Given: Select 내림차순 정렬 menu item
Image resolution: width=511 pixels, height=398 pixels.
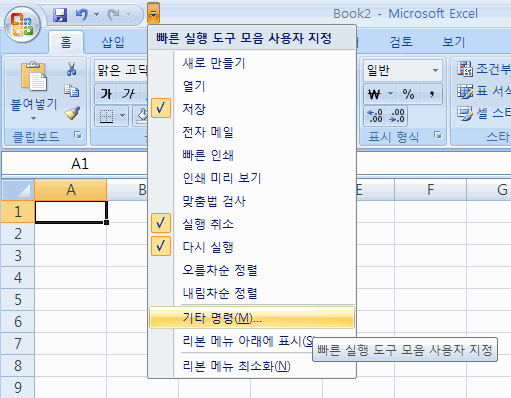Looking at the screenshot, I should pos(252,293).
